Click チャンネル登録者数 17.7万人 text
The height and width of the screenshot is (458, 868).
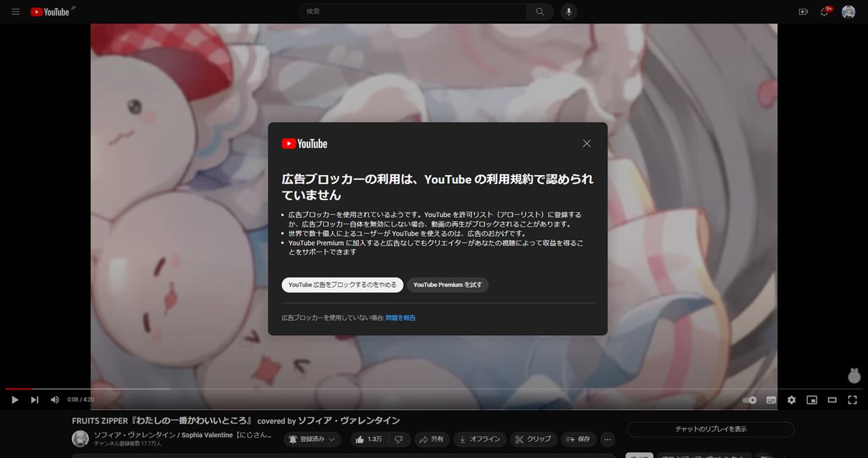click(x=127, y=444)
